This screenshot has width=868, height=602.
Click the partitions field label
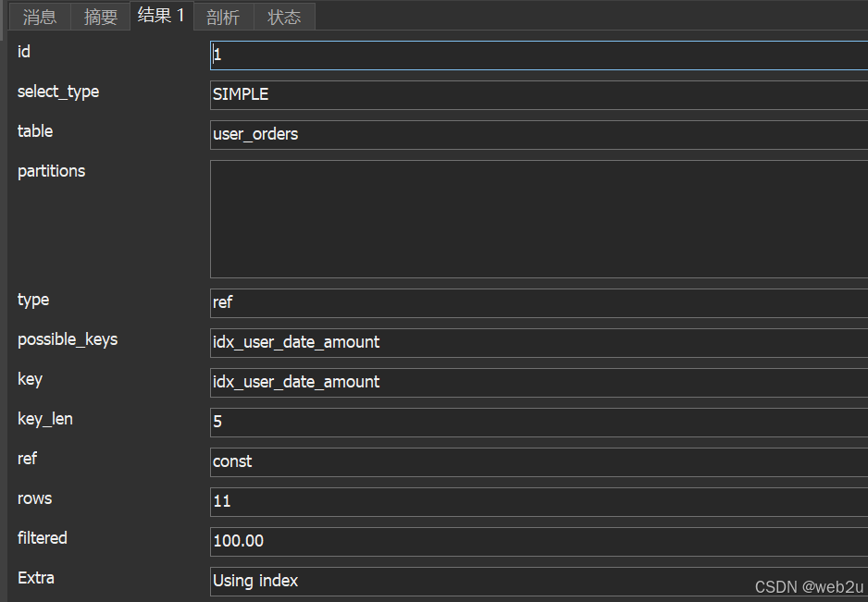pos(51,171)
